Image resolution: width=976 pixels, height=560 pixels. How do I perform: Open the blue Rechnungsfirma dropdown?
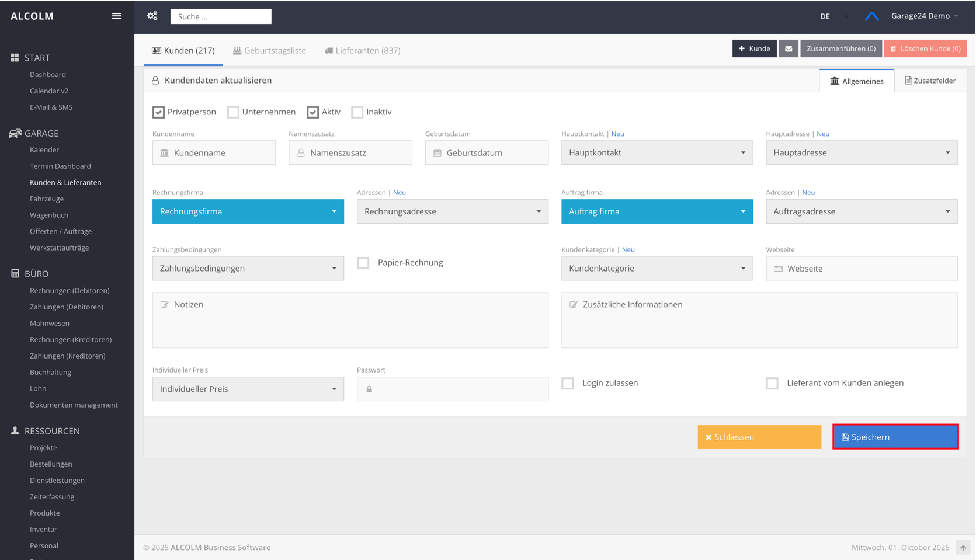248,211
